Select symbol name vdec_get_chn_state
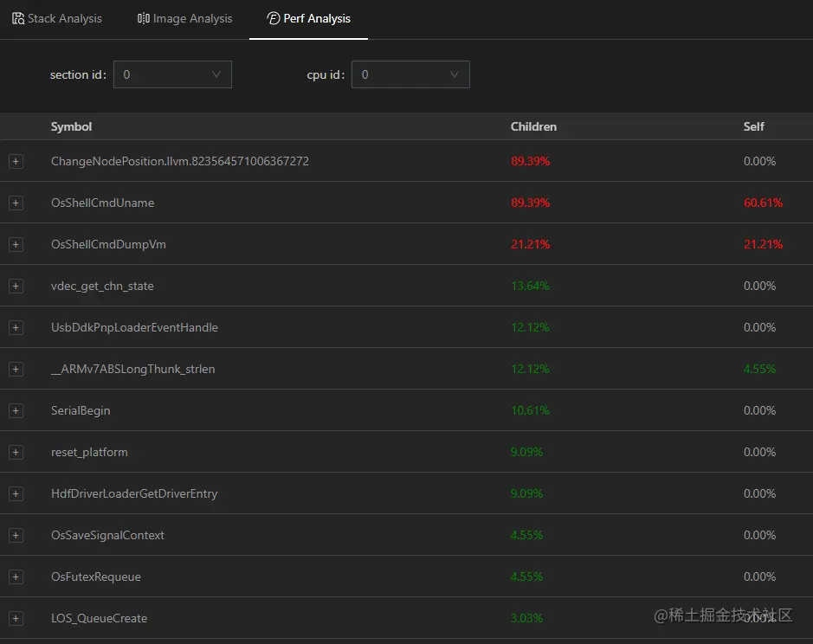Image resolution: width=813 pixels, height=644 pixels. point(102,287)
